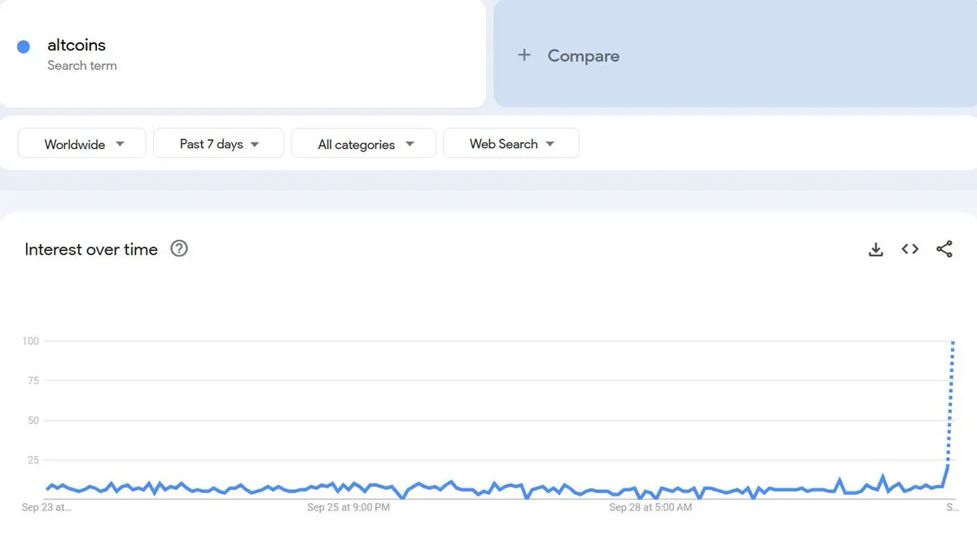Click the 100 value on the y-axis
The height and width of the screenshot is (560, 977).
point(31,341)
